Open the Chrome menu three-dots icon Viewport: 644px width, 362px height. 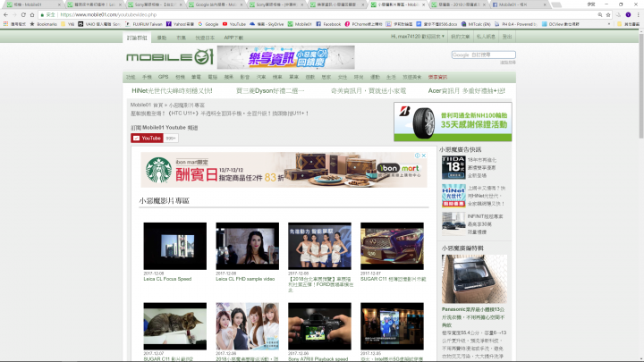[639, 15]
